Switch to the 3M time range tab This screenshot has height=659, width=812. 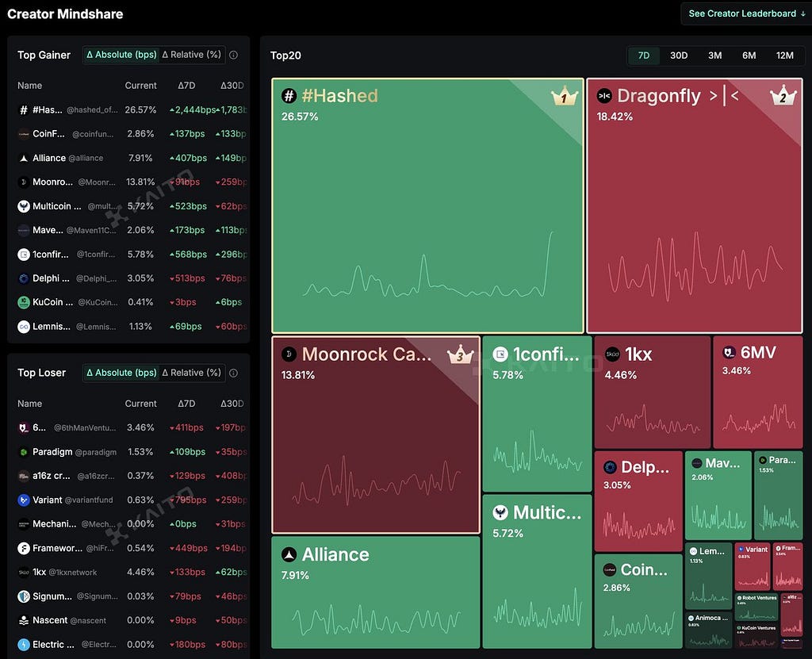(714, 56)
